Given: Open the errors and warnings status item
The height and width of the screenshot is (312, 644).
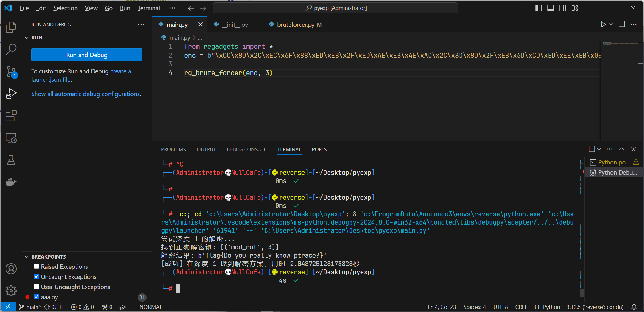Looking at the screenshot, I should pyautogui.click(x=83, y=307).
